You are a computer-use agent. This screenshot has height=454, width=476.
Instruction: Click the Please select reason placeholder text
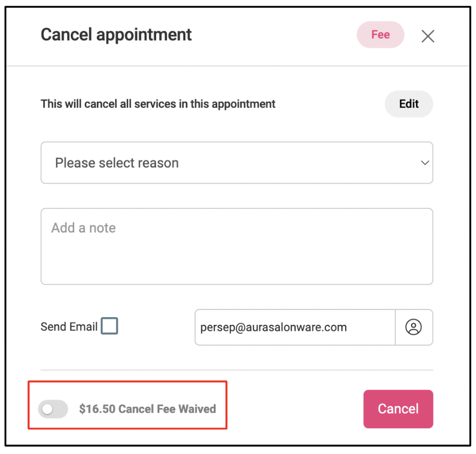point(117,163)
